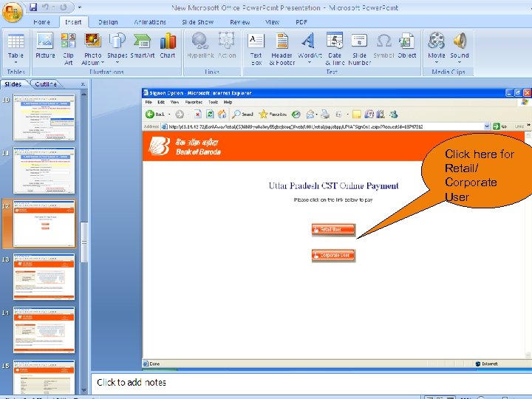Open the Table dropdown arrow

(x=16, y=62)
